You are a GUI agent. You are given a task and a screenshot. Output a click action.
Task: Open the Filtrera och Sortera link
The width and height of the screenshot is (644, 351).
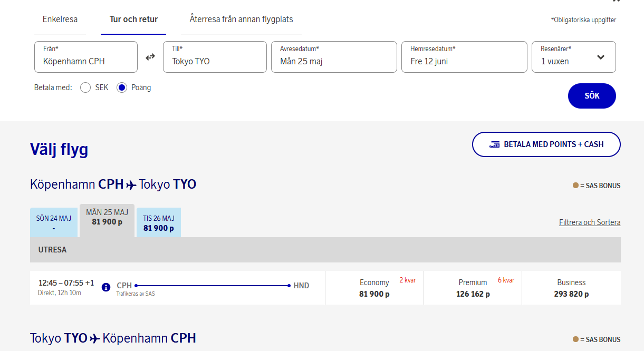589,222
